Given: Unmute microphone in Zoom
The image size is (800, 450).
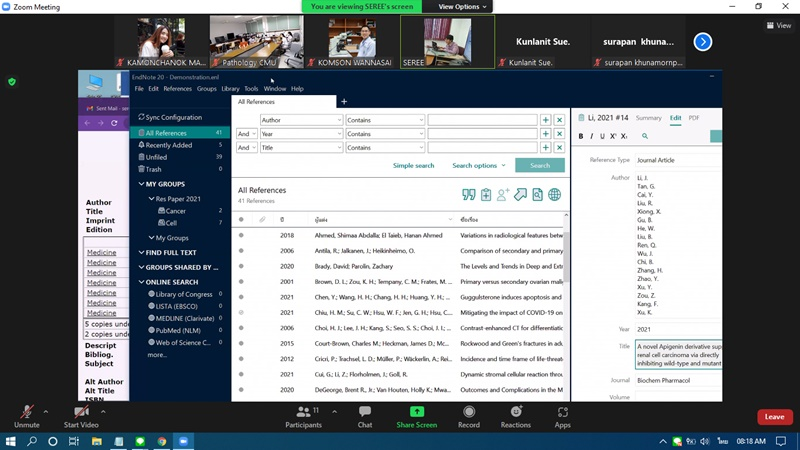Looking at the screenshot, I should pyautogui.click(x=27, y=416).
